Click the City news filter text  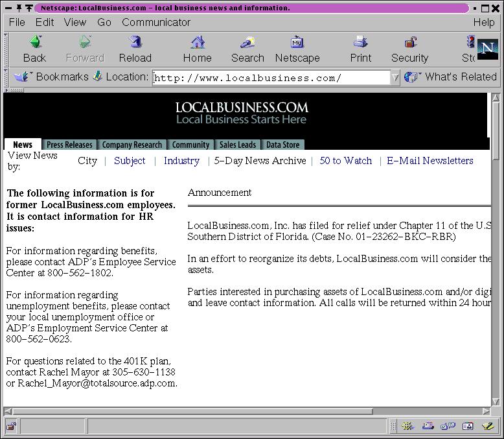point(87,161)
